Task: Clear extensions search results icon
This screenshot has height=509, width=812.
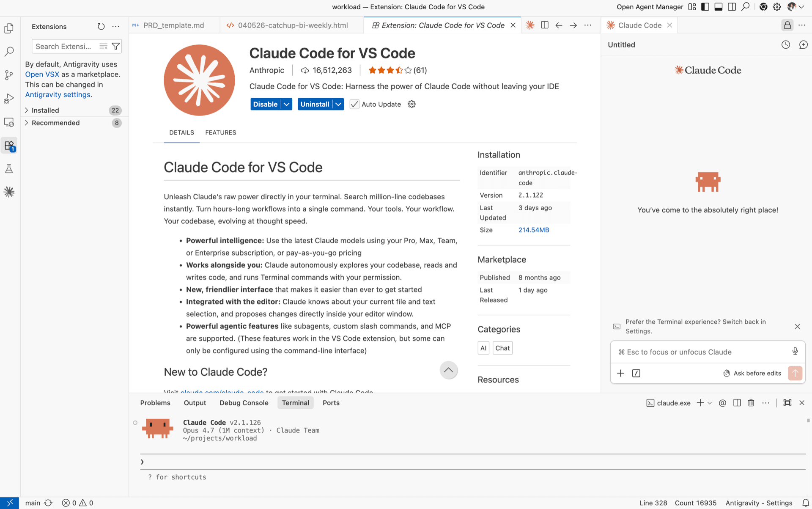Action: pyautogui.click(x=103, y=47)
